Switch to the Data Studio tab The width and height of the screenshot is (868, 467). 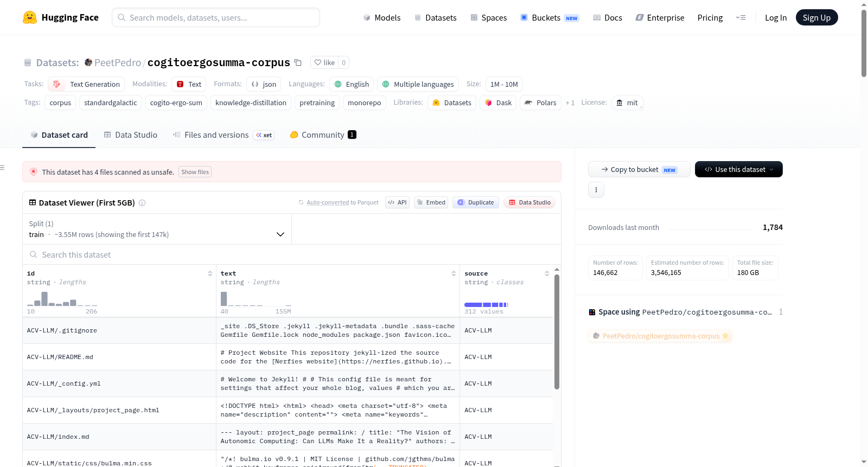[130, 135]
